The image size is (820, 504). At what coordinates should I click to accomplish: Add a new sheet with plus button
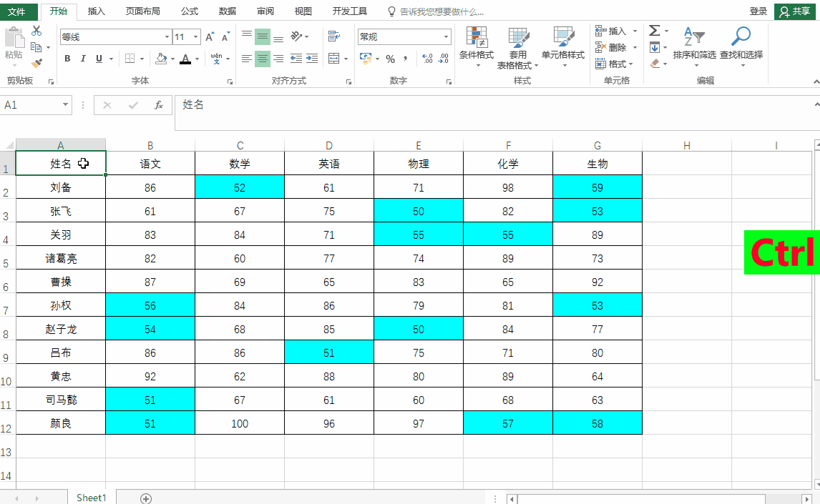click(146, 499)
